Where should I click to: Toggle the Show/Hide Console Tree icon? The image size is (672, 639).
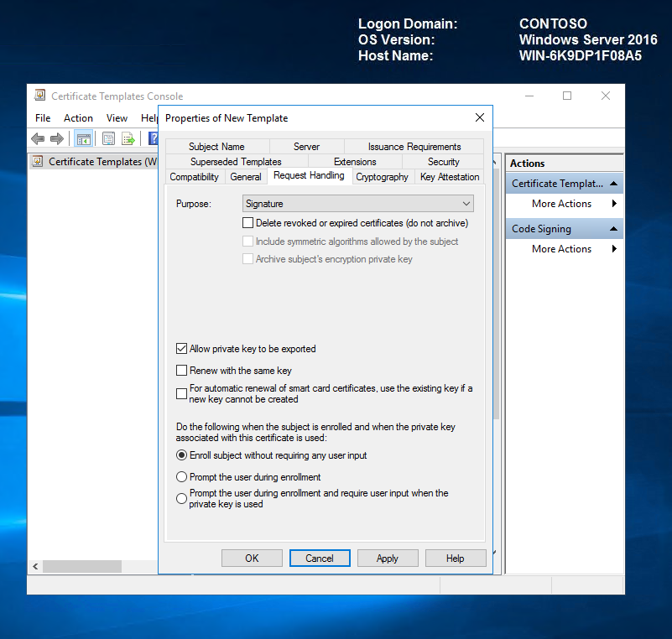84,138
